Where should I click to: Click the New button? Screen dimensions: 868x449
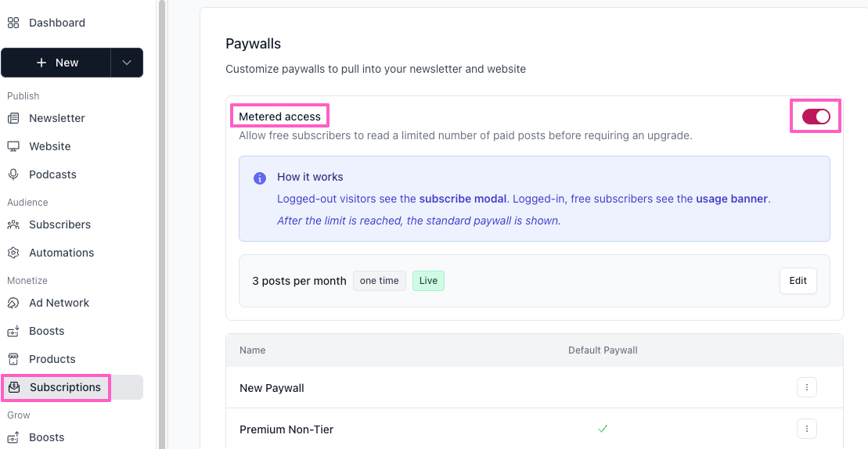point(57,63)
